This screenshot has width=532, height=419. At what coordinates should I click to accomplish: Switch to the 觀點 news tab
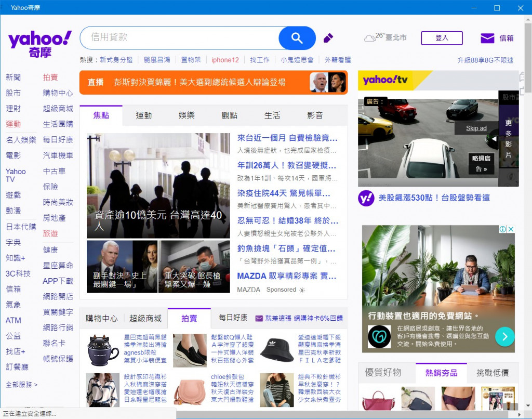229,115
